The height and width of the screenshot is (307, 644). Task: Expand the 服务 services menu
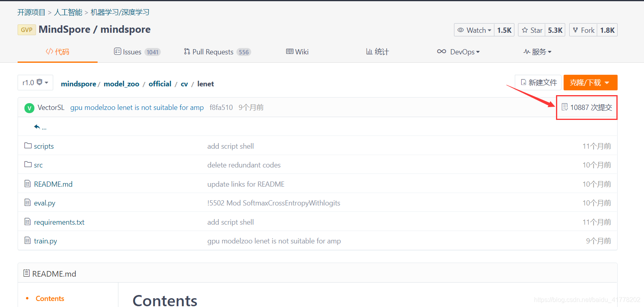point(537,52)
